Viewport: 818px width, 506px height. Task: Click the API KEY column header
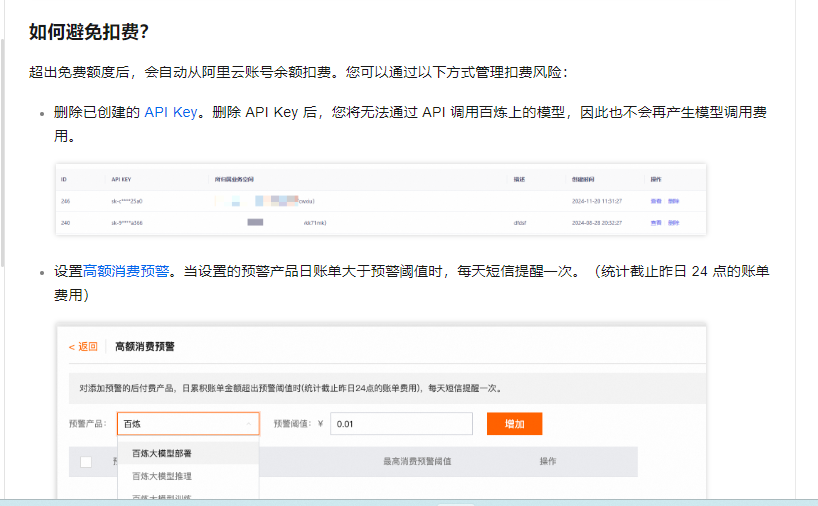click(122, 179)
